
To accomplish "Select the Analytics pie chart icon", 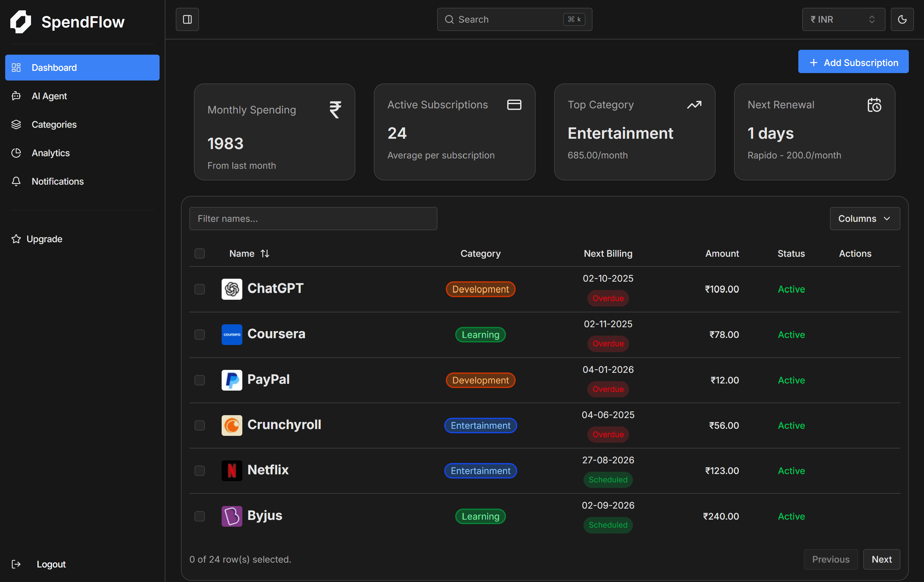I will [x=16, y=153].
